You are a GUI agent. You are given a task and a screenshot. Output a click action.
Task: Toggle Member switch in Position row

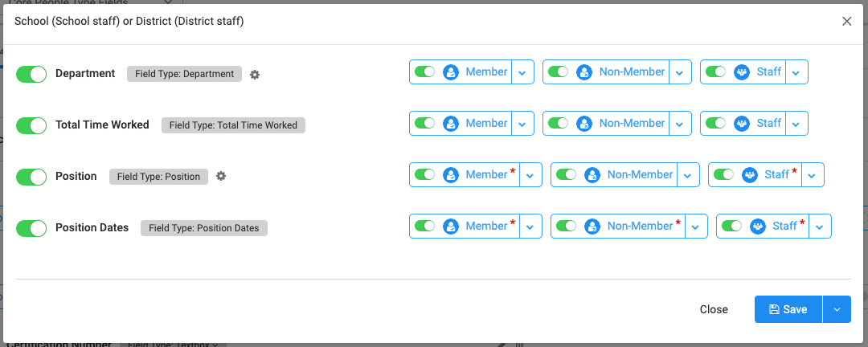pyautogui.click(x=424, y=175)
